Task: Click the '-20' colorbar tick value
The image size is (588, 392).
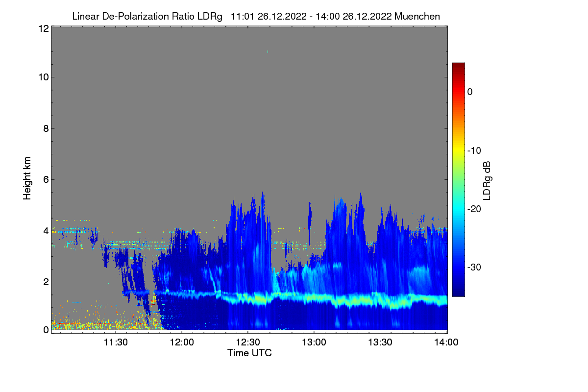Action: (474, 209)
